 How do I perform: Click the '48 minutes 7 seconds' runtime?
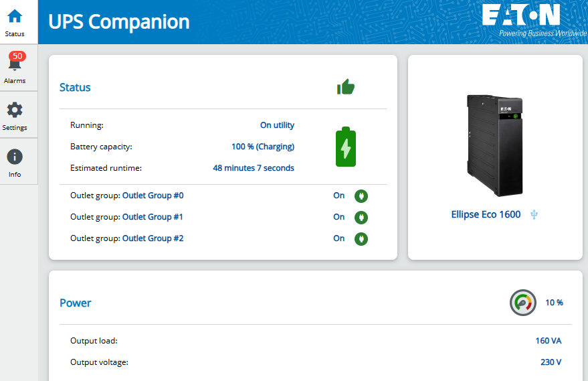click(254, 168)
